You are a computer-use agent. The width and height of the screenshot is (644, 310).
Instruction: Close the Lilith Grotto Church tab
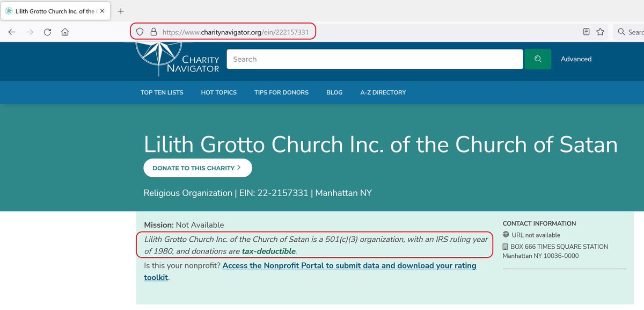pos(103,11)
